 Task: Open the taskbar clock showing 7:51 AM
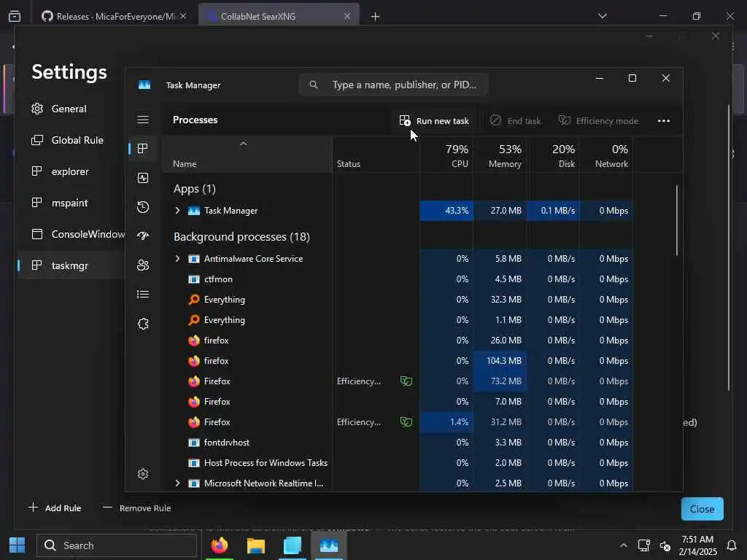coord(697,545)
